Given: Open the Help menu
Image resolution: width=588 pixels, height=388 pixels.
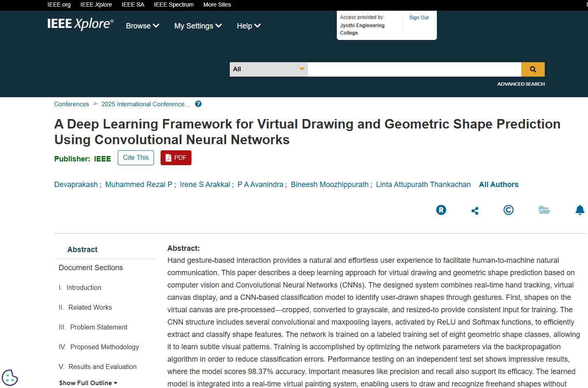Looking at the screenshot, I should [248, 26].
